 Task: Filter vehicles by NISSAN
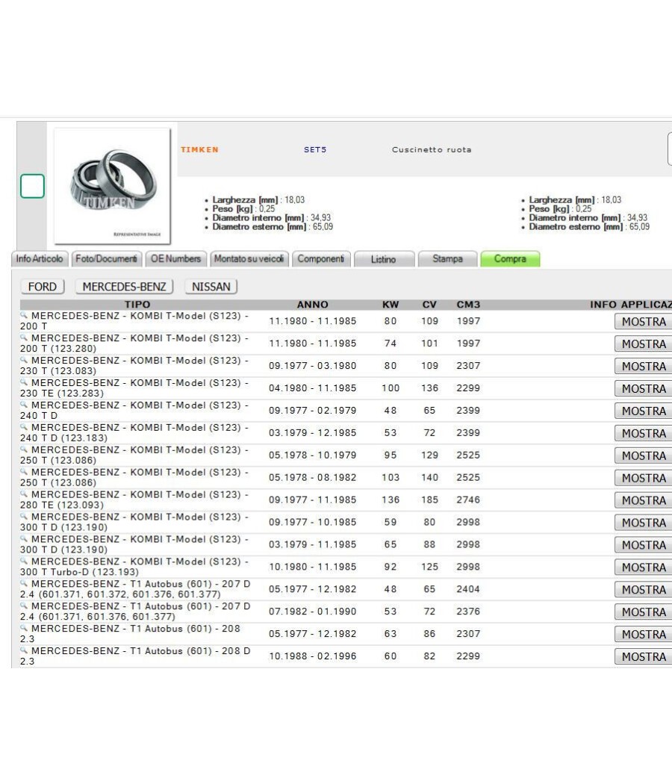coord(211,287)
